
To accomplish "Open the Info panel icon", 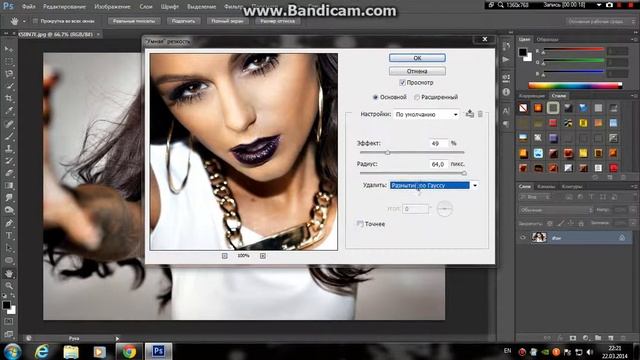I will 506,92.
